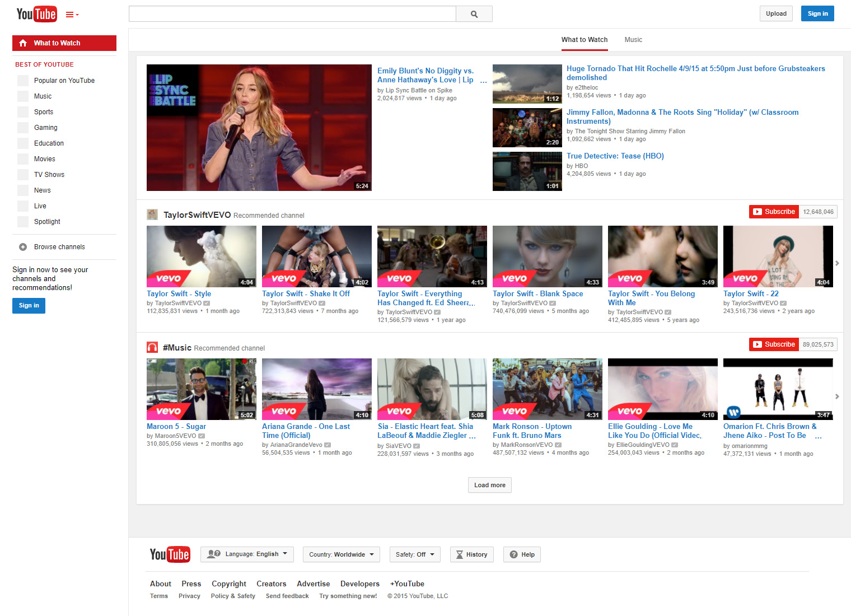Show next videos in #Music row
Screen dimensions: 851x616
pyautogui.click(x=837, y=396)
